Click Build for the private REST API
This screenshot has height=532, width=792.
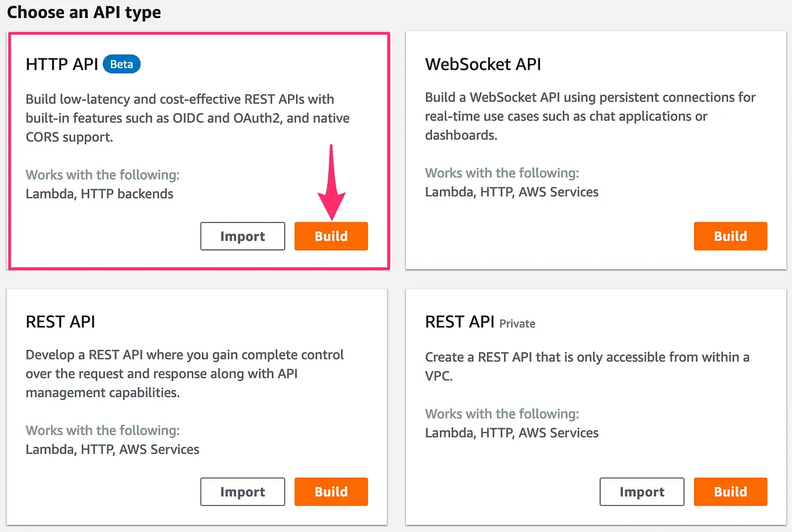[730, 491]
